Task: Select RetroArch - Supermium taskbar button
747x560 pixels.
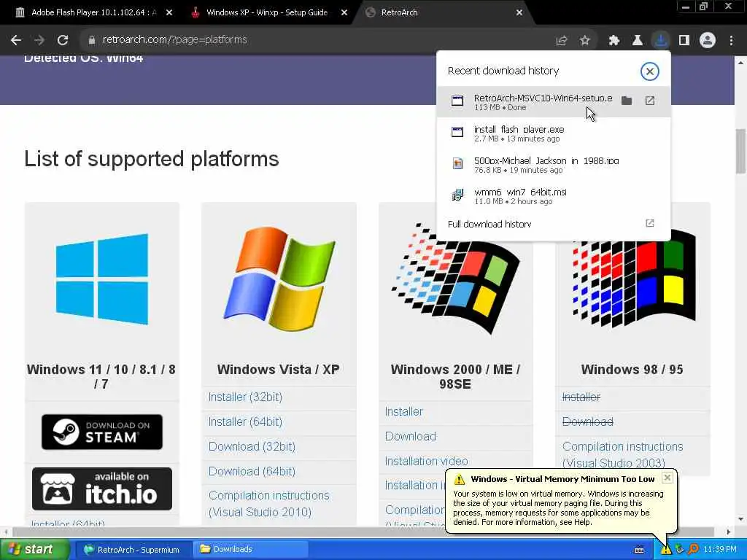Action: tap(133, 550)
